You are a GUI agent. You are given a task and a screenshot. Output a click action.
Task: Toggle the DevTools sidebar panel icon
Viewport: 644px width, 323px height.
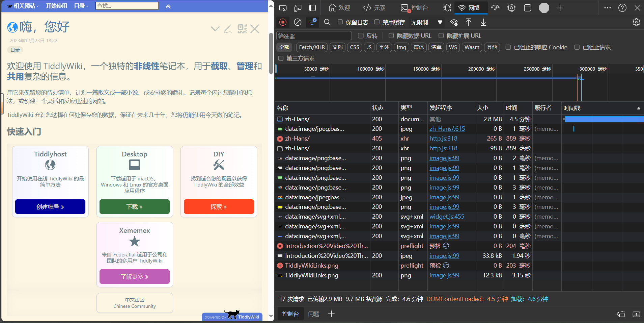point(313,8)
